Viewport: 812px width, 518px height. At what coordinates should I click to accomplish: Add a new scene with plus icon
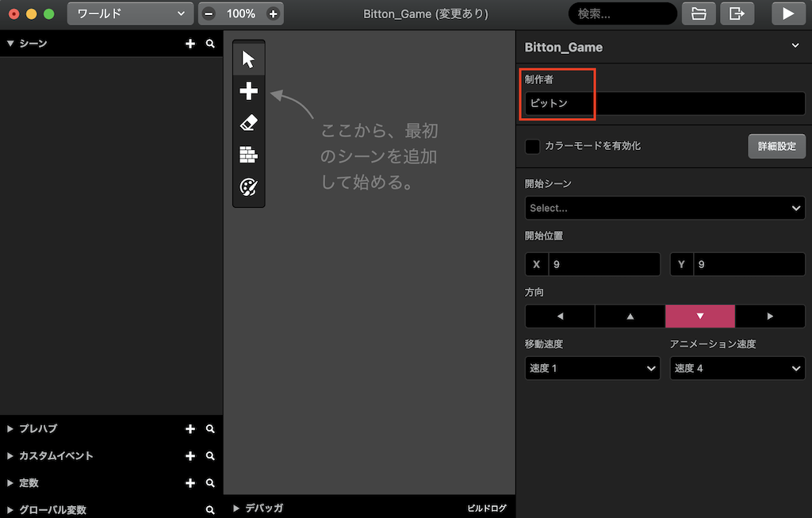pos(190,44)
